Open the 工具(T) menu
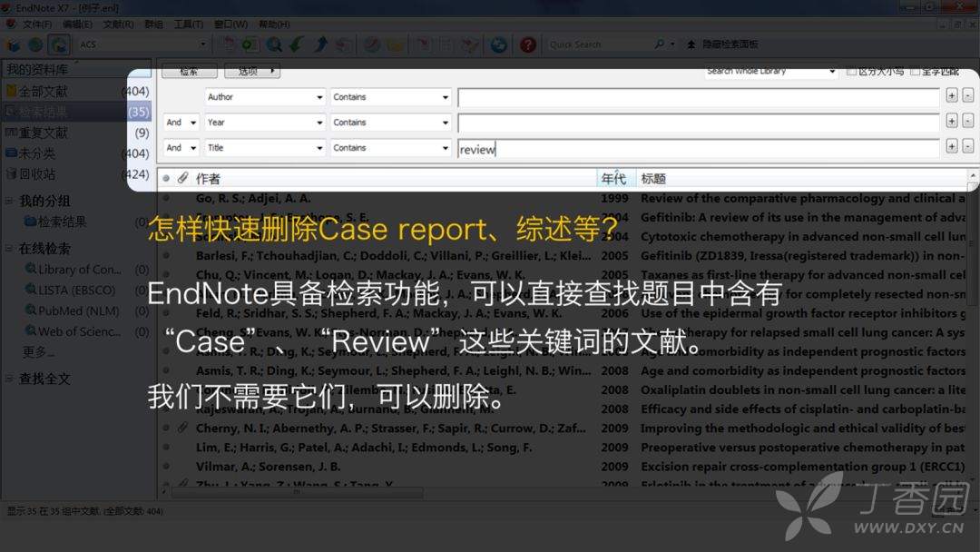Screen dimensions: 980x552 [189, 25]
